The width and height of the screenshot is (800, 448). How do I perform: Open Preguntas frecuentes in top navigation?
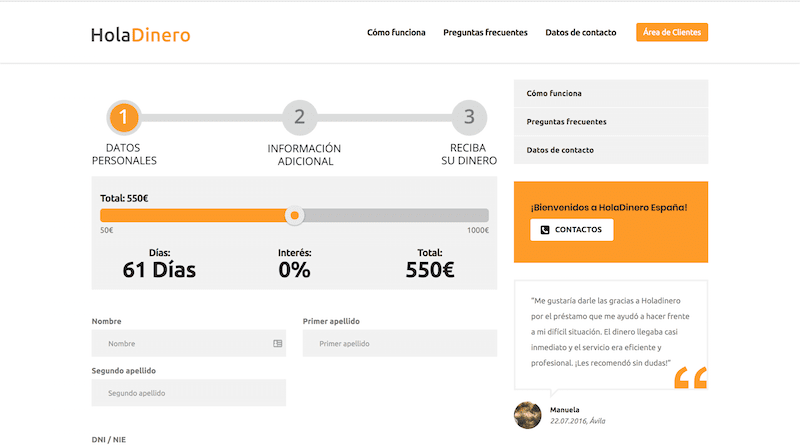pos(485,32)
